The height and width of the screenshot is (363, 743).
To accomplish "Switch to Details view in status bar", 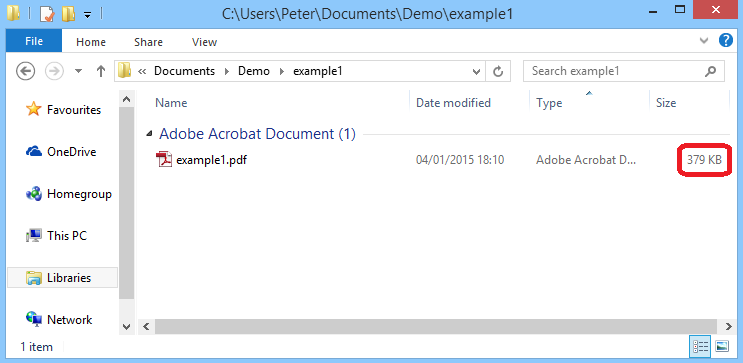I will (700, 347).
